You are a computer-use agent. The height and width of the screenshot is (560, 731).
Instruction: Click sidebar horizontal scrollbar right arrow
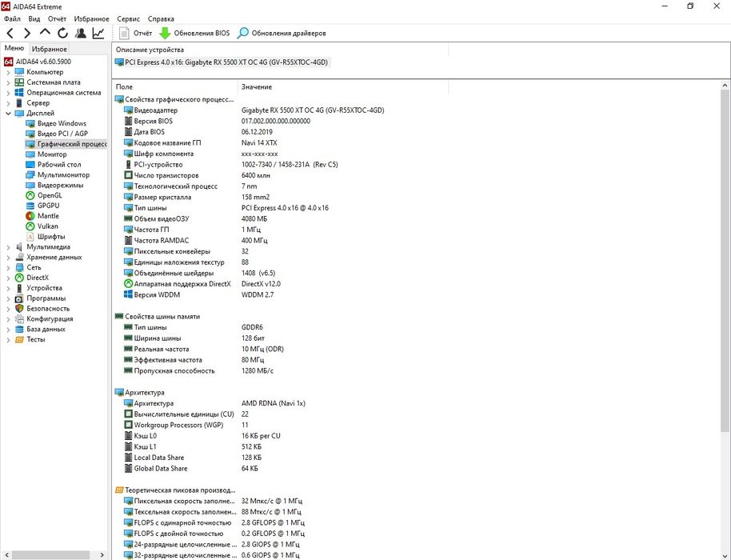pos(102,555)
